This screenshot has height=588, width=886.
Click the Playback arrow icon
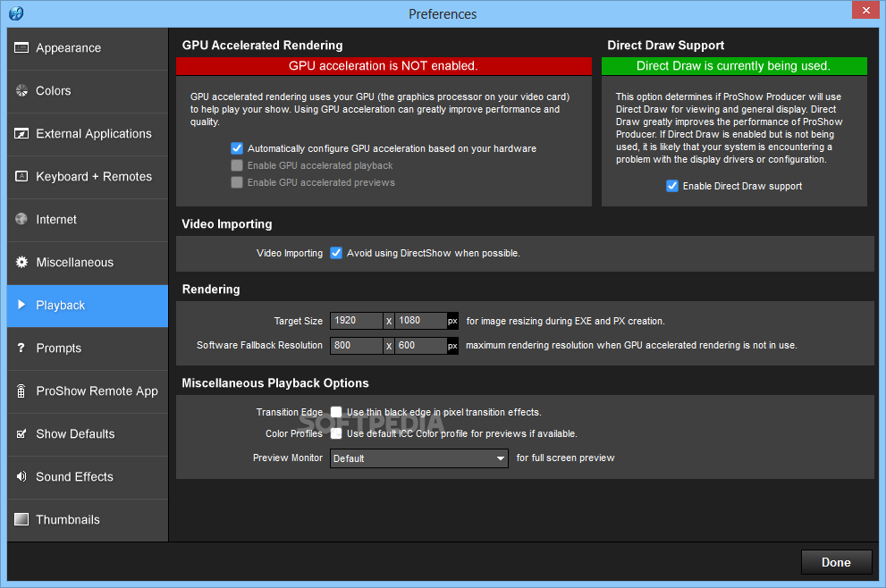tap(21, 305)
